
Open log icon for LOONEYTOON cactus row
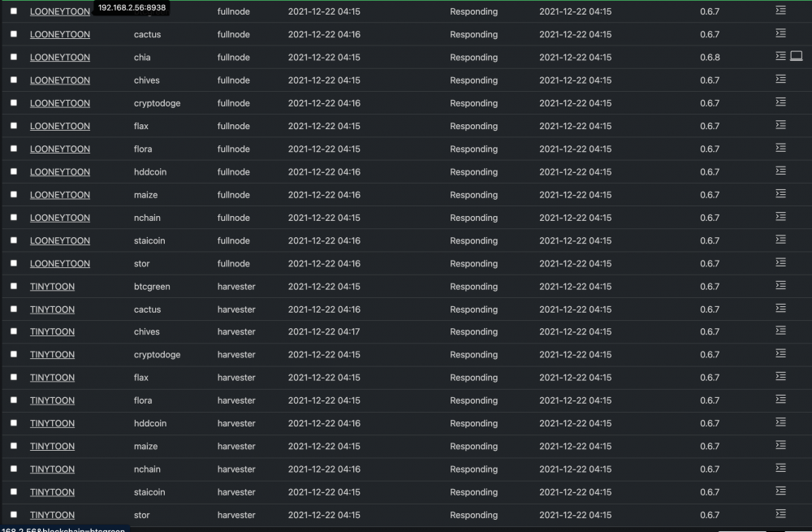pyautogui.click(x=780, y=33)
